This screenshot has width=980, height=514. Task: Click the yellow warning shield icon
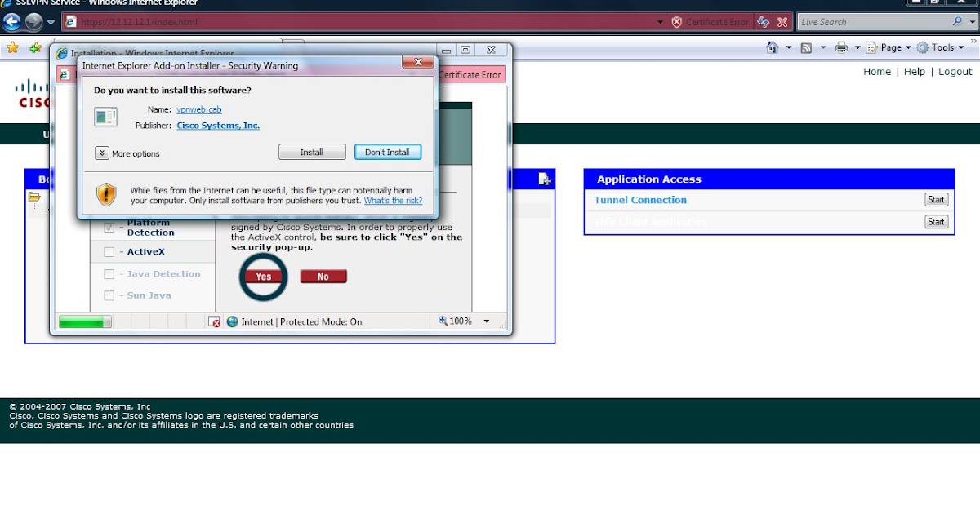(x=106, y=194)
